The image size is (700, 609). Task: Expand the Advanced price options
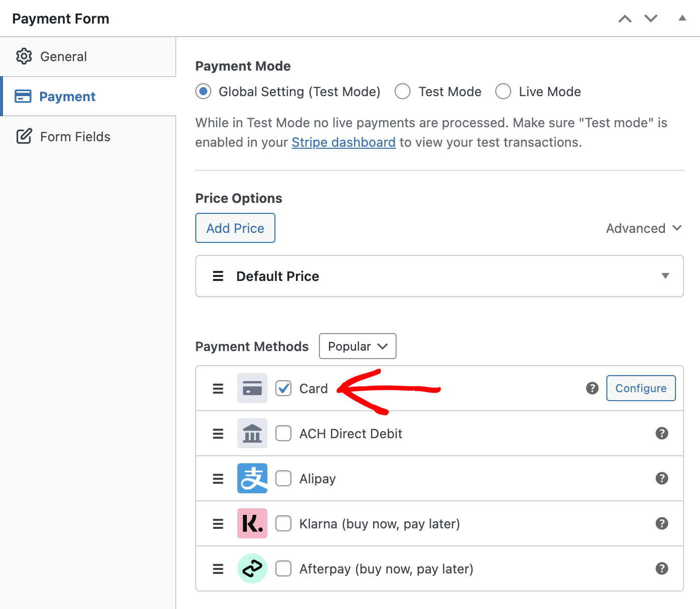644,228
